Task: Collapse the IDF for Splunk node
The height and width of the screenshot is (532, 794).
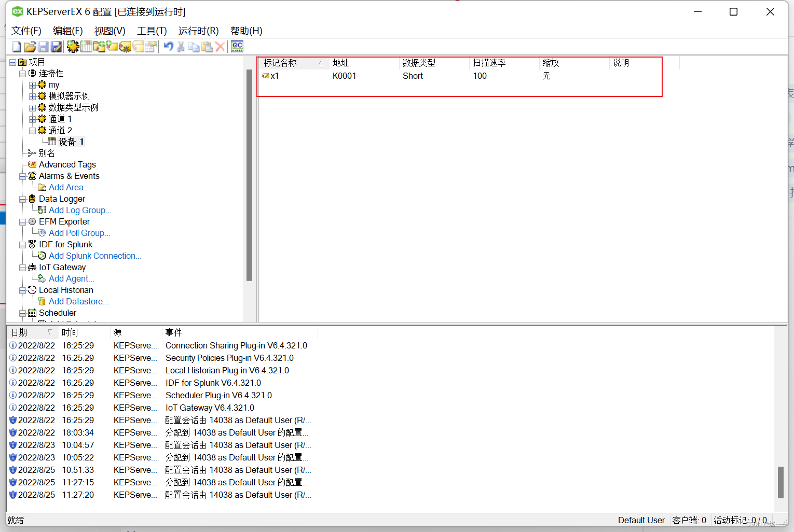Action: (x=22, y=245)
